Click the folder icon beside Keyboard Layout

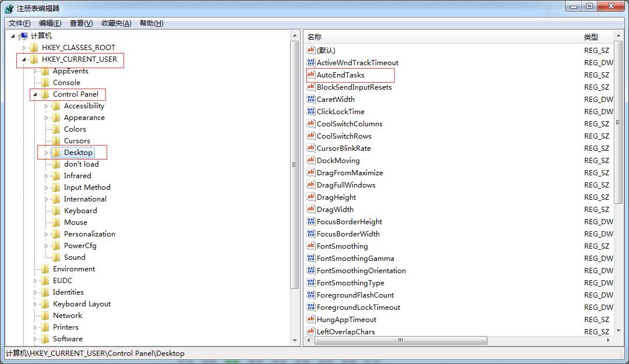(45, 304)
